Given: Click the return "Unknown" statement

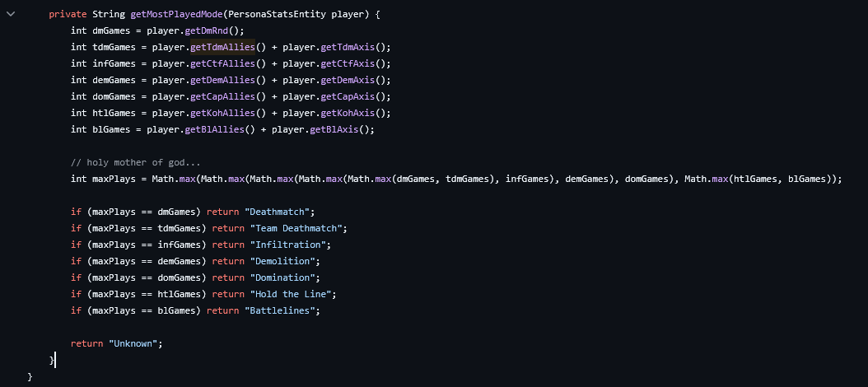Looking at the screenshot, I should point(116,343).
